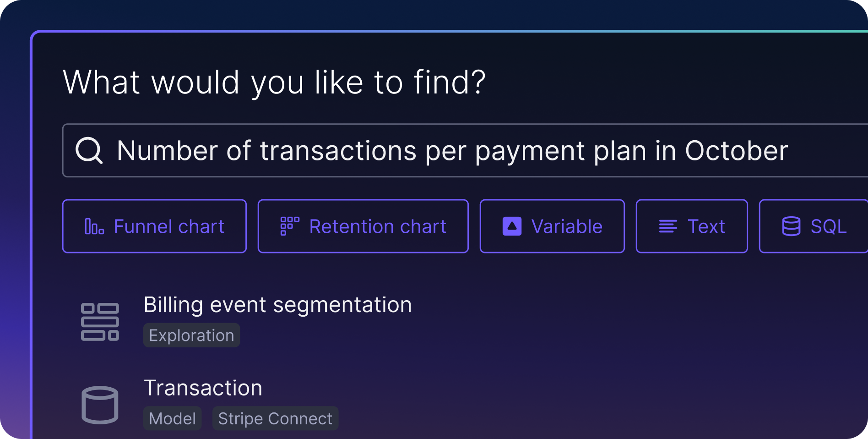Click the Stripe Connect tag

point(275,418)
